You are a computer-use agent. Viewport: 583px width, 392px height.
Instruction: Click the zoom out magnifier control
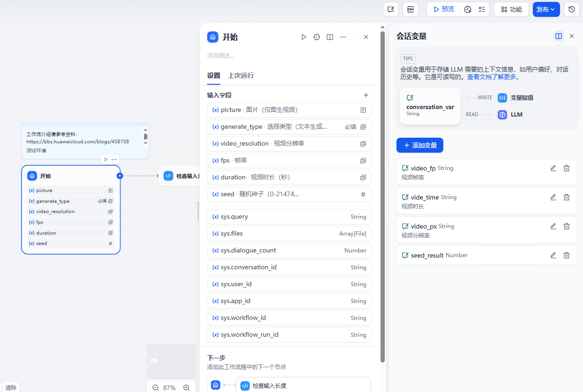(x=155, y=387)
